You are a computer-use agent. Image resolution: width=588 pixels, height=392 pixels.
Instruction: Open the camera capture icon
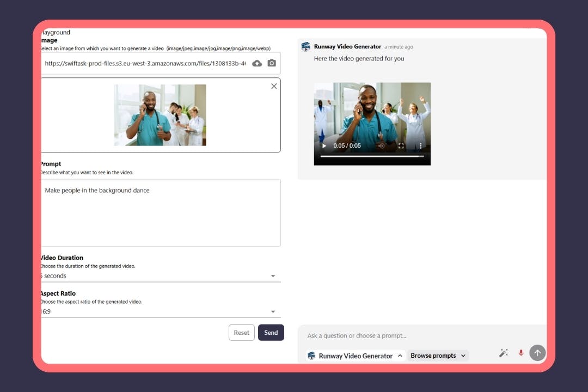[x=272, y=63]
